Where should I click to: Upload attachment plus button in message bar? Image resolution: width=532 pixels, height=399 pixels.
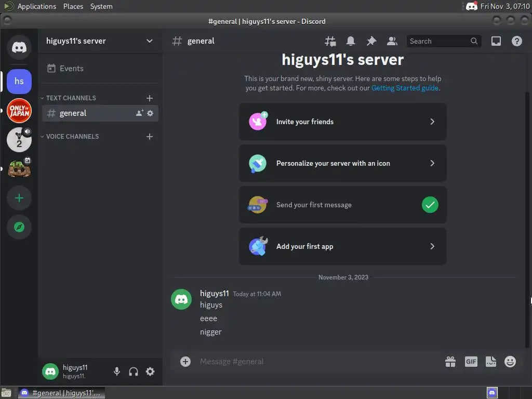click(x=185, y=362)
